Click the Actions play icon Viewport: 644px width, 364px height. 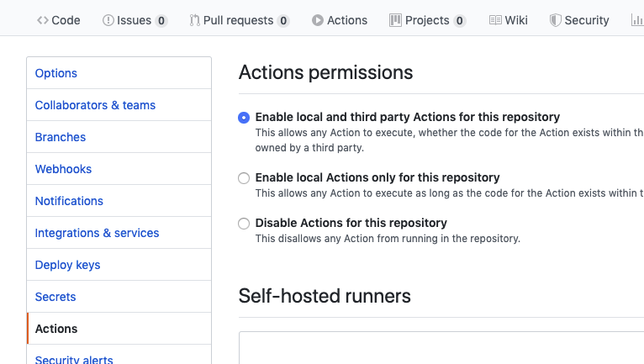pyautogui.click(x=318, y=20)
